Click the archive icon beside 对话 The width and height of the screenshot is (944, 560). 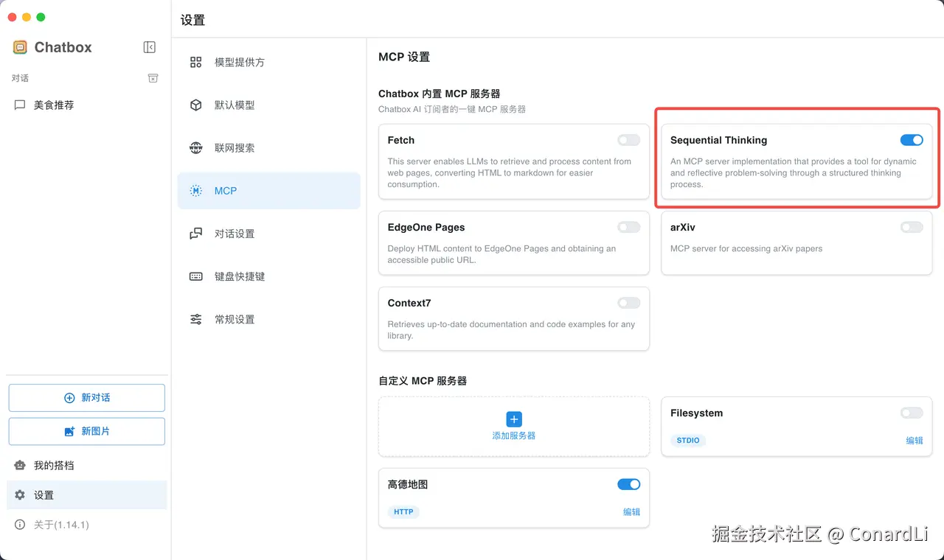pos(153,78)
